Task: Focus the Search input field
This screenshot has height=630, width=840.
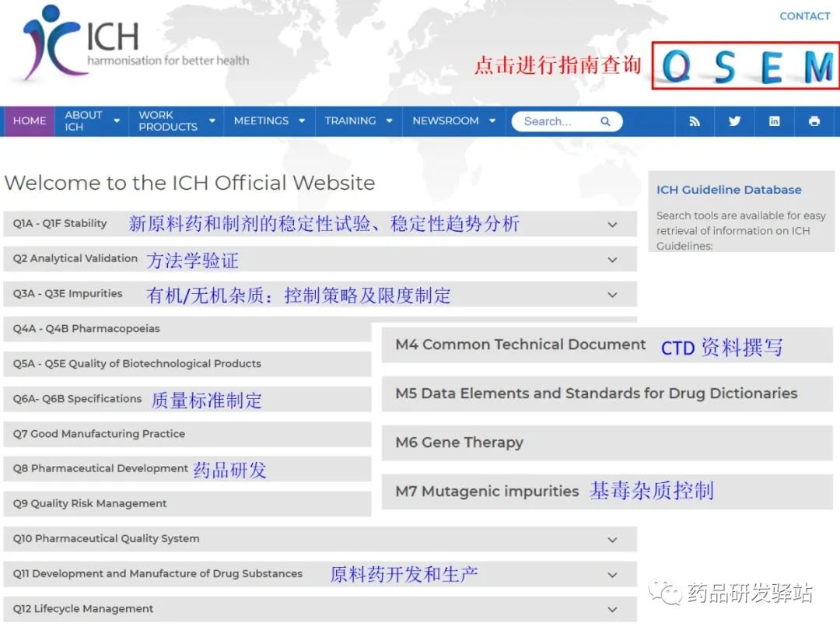Action: click(567, 121)
